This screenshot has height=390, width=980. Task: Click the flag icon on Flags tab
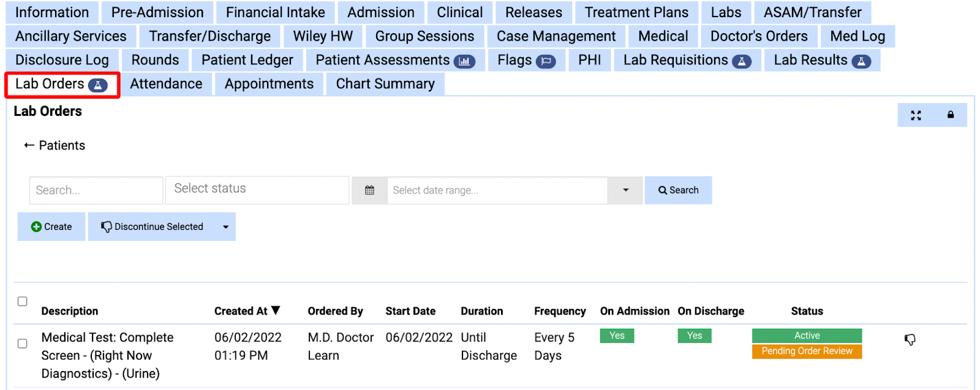(x=546, y=61)
